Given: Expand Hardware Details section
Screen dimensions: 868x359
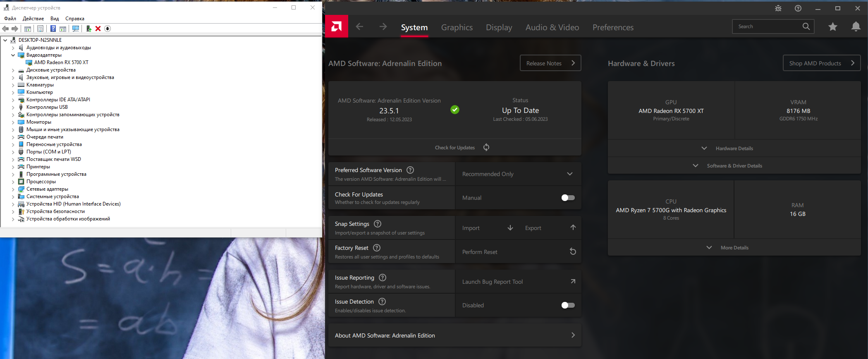Looking at the screenshot, I should tap(734, 148).
